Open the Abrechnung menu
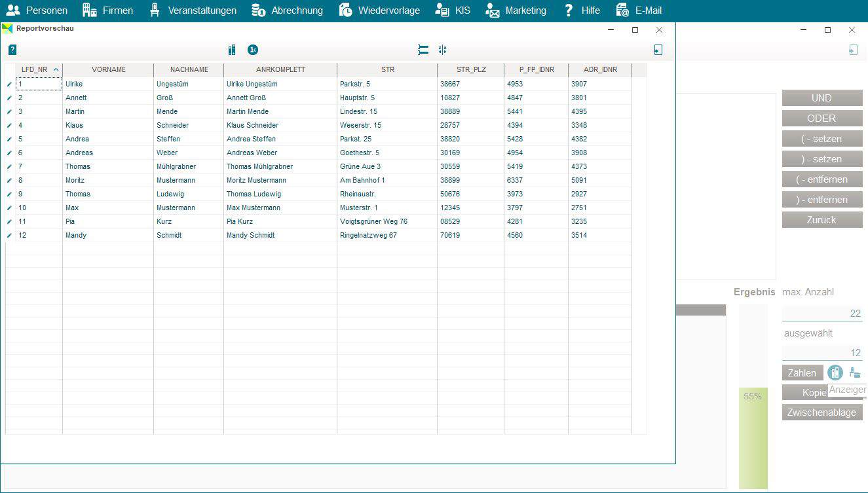Image resolution: width=868 pixels, height=493 pixels. tap(287, 10)
